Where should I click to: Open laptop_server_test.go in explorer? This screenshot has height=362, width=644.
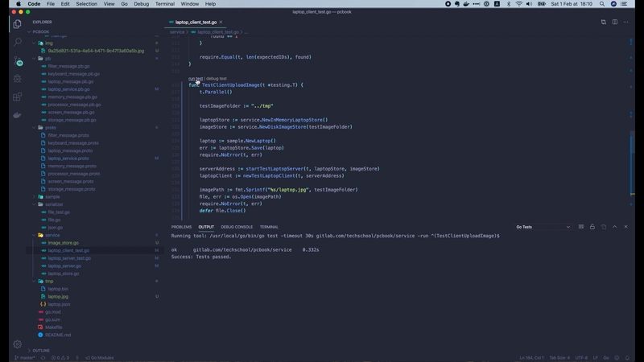click(x=69, y=258)
